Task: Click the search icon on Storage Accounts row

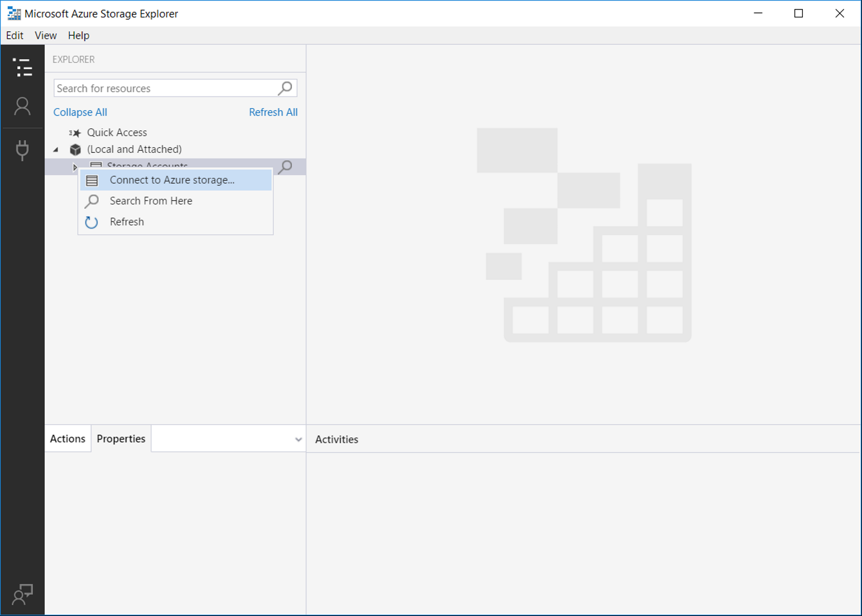Action: coord(285,166)
